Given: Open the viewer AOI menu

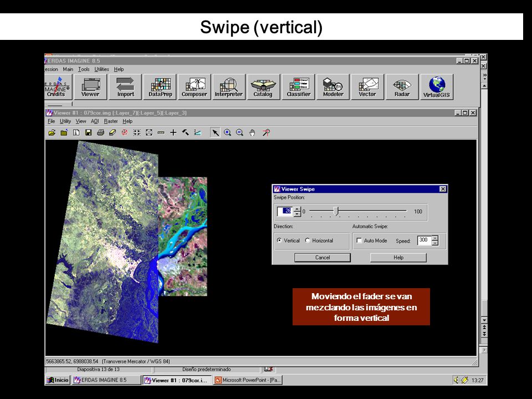Looking at the screenshot, I should [95, 121].
